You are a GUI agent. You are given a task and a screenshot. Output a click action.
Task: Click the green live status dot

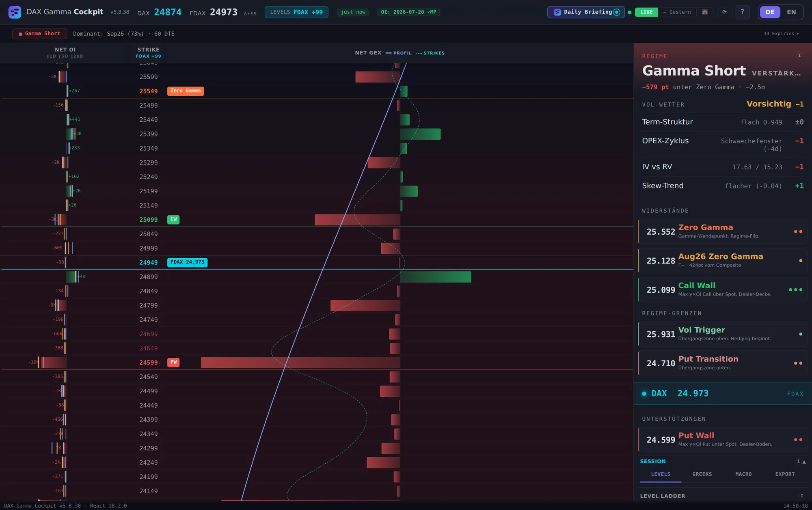(x=630, y=12)
